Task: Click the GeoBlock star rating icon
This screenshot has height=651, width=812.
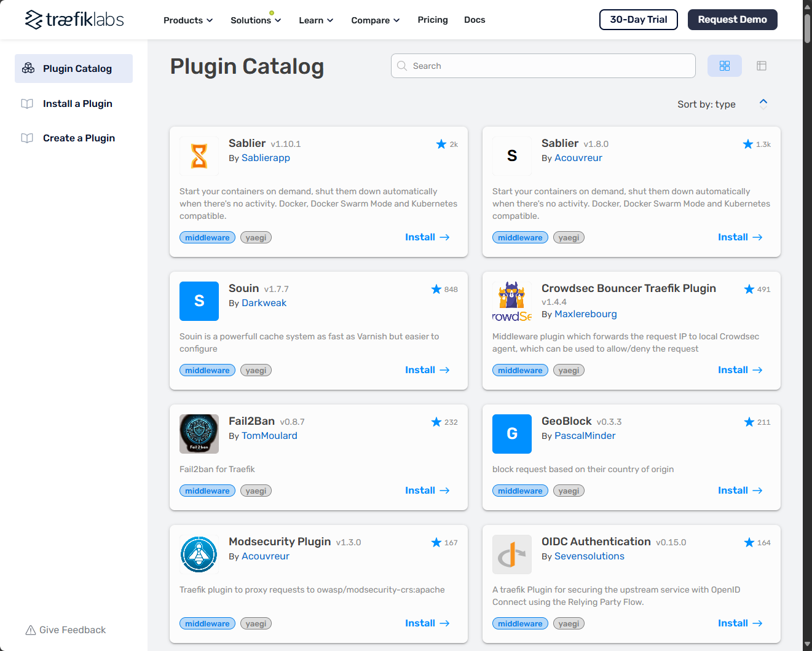Action: (x=749, y=422)
